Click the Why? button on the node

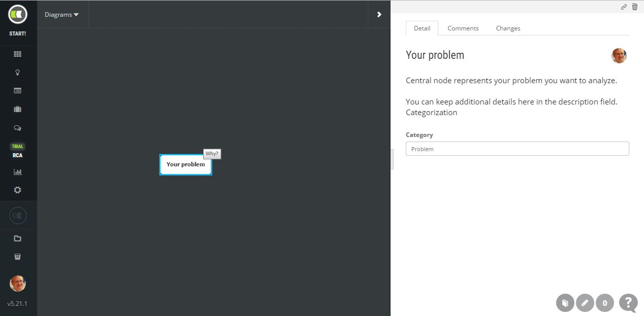coord(212,154)
